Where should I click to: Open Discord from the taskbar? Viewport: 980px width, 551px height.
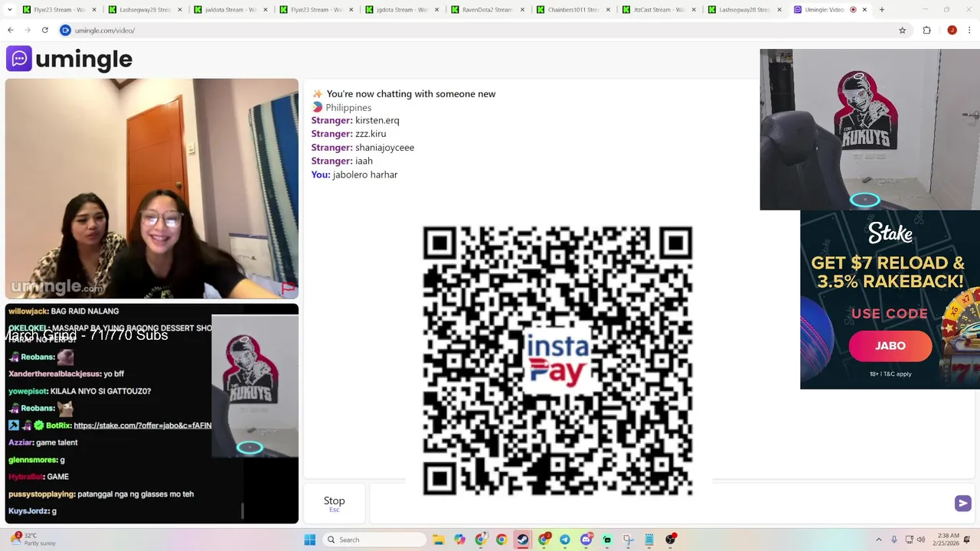[x=586, y=540]
